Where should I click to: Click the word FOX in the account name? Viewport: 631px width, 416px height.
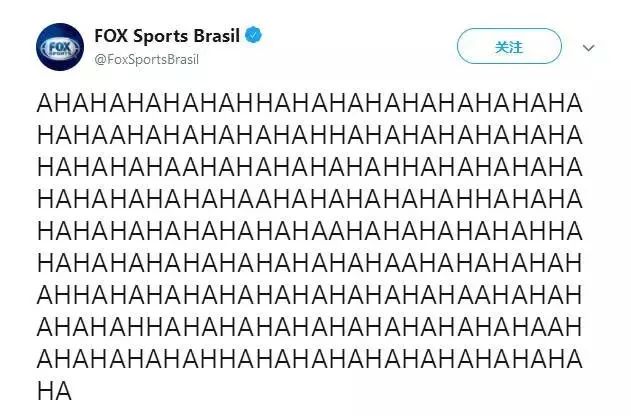pos(111,36)
